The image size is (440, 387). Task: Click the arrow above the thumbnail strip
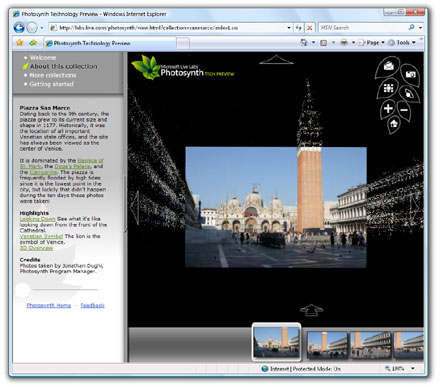pyautogui.click(x=311, y=310)
